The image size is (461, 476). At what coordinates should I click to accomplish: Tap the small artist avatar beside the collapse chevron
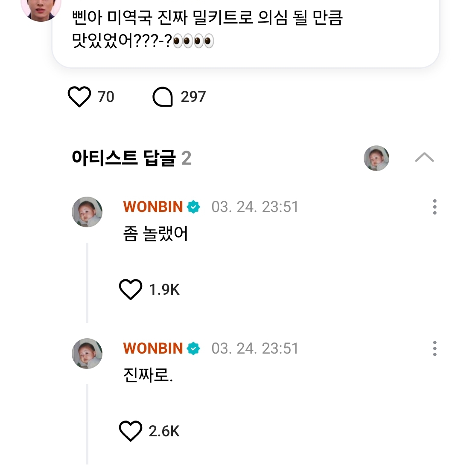pos(376,158)
